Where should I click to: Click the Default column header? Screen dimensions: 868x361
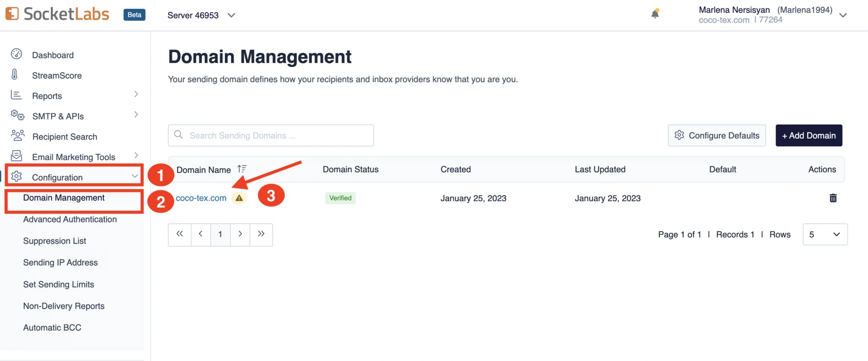click(x=723, y=169)
